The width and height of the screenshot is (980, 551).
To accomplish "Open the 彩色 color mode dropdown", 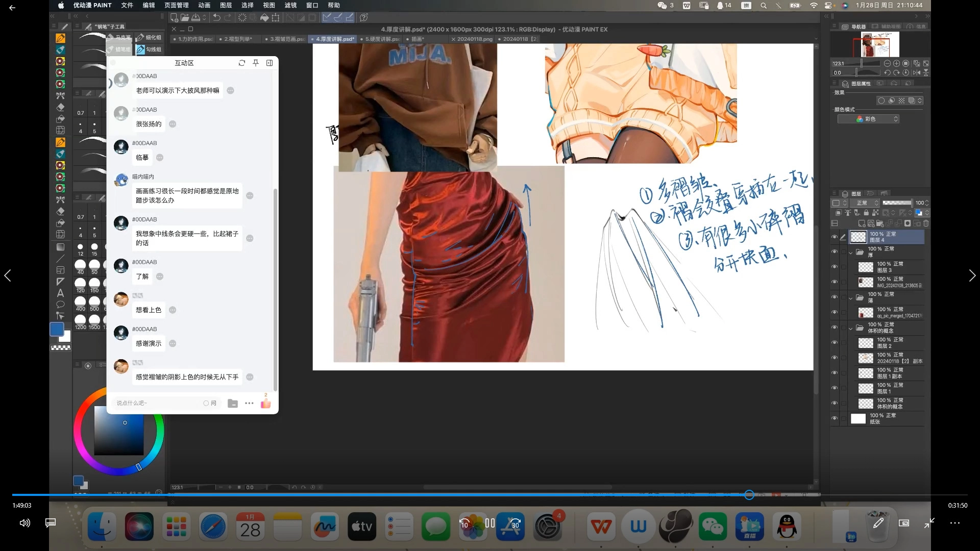I will click(x=868, y=119).
